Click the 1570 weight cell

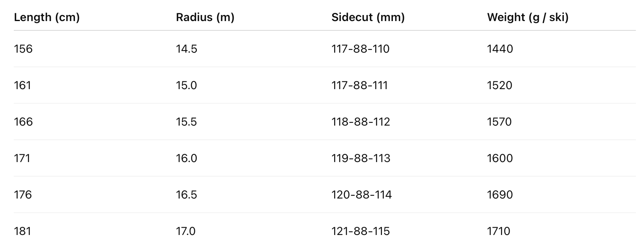(x=499, y=122)
